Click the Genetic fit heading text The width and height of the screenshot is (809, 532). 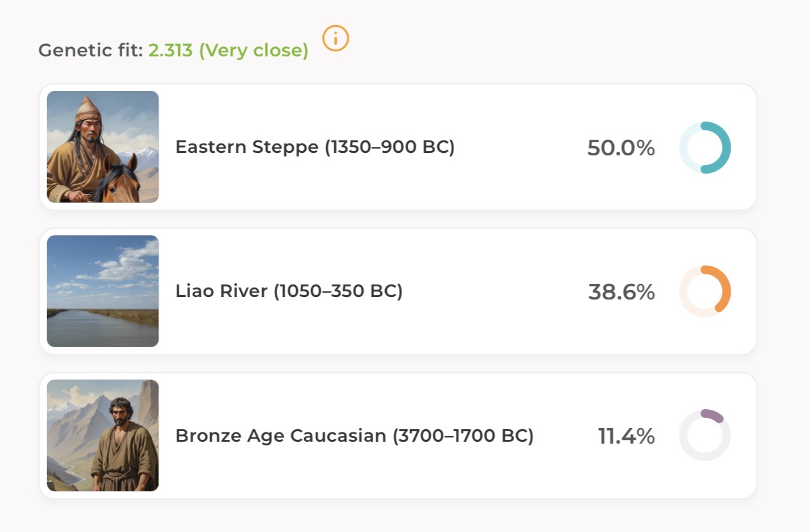[x=91, y=51]
